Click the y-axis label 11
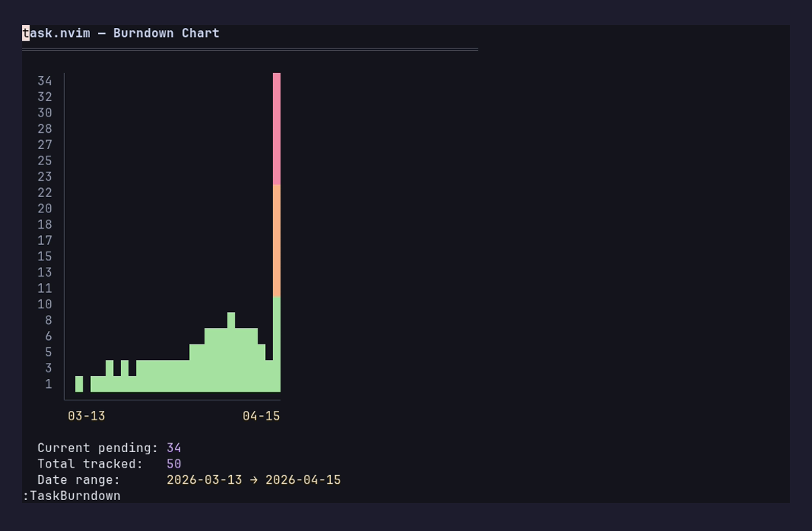This screenshot has height=531, width=812. click(x=44, y=288)
